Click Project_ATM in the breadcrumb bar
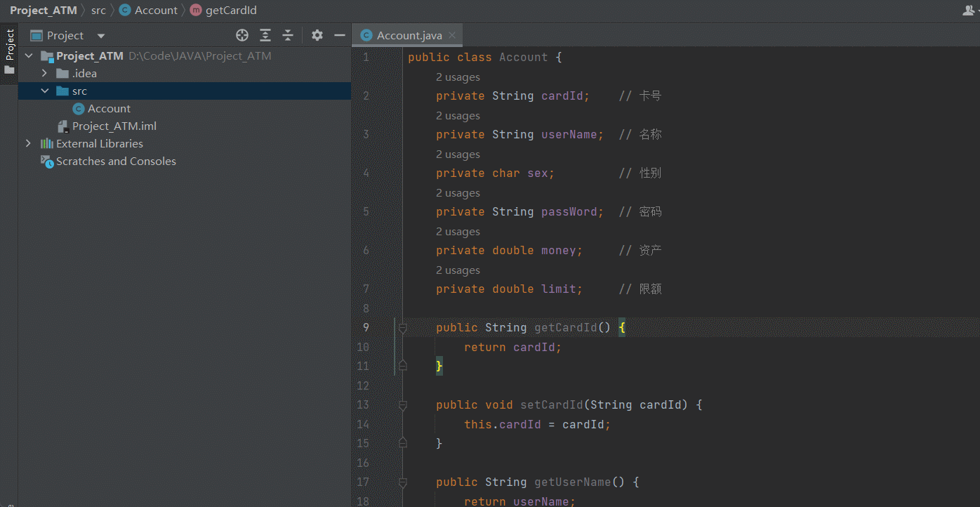 click(x=44, y=10)
